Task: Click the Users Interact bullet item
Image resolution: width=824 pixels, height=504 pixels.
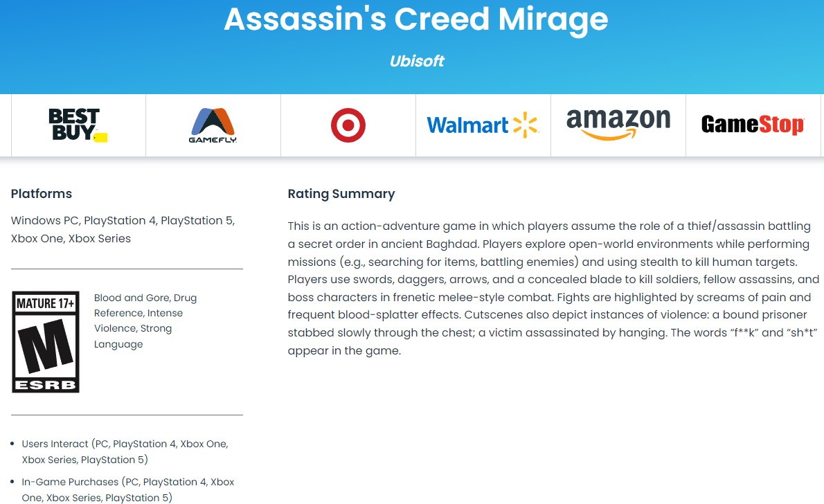Action: point(125,451)
